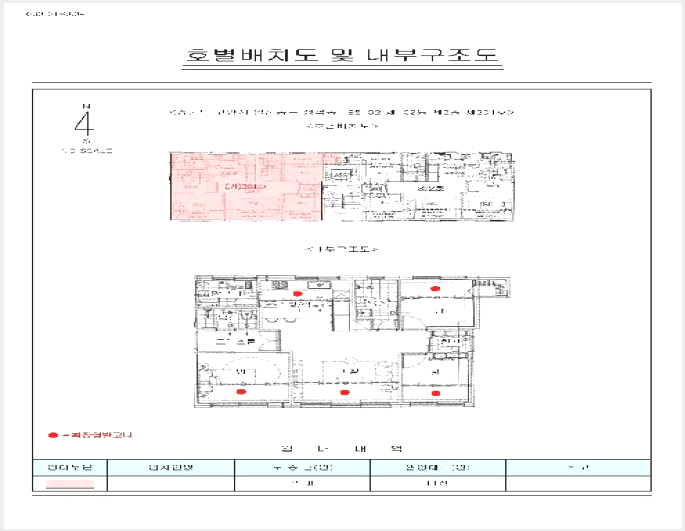The image size is (685, 531).
Task: Click the pink color swatch in the table
Action: (70, 484)
